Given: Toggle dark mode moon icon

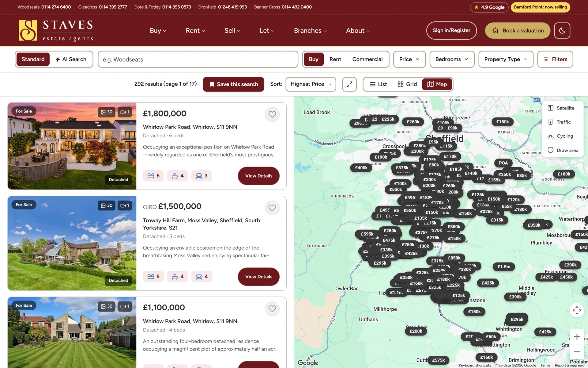Looking at the screenshot, I should pos(562,30).
